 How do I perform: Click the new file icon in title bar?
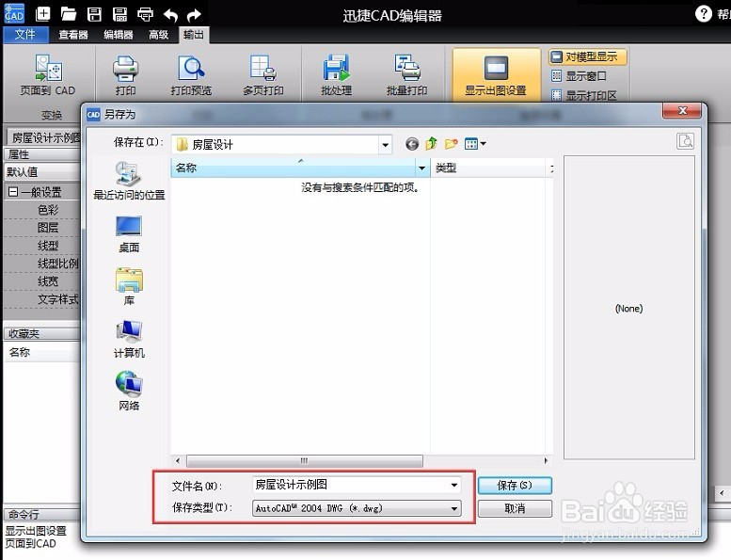tap(43, 14)
